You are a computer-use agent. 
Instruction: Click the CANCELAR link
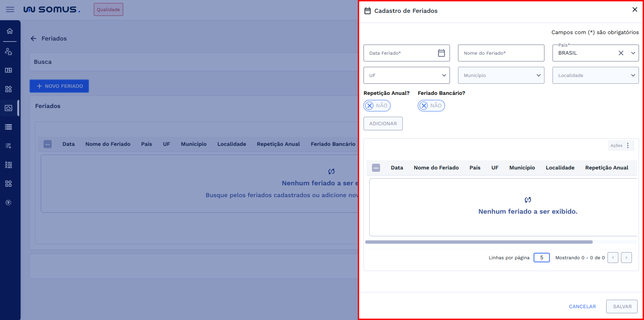tap(582, 306)
